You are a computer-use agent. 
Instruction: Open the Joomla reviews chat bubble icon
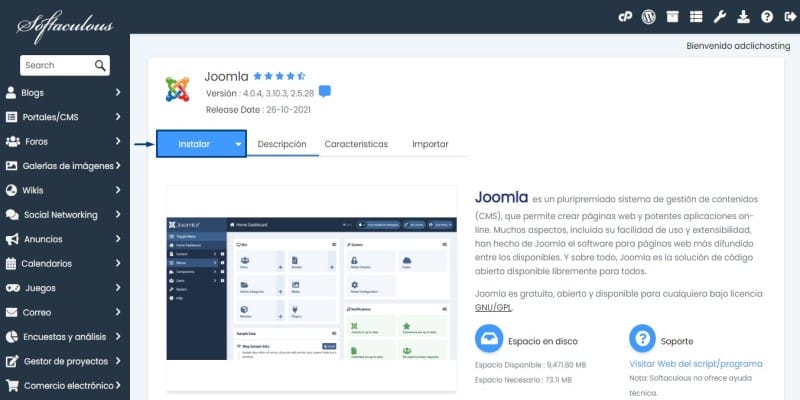tap(325, 92)
